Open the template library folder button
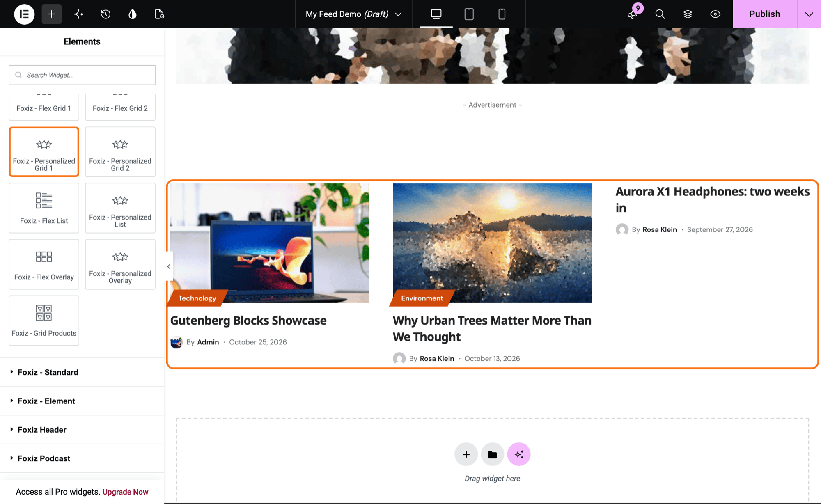This screenshot has width=821, height=504. [492, 454]
